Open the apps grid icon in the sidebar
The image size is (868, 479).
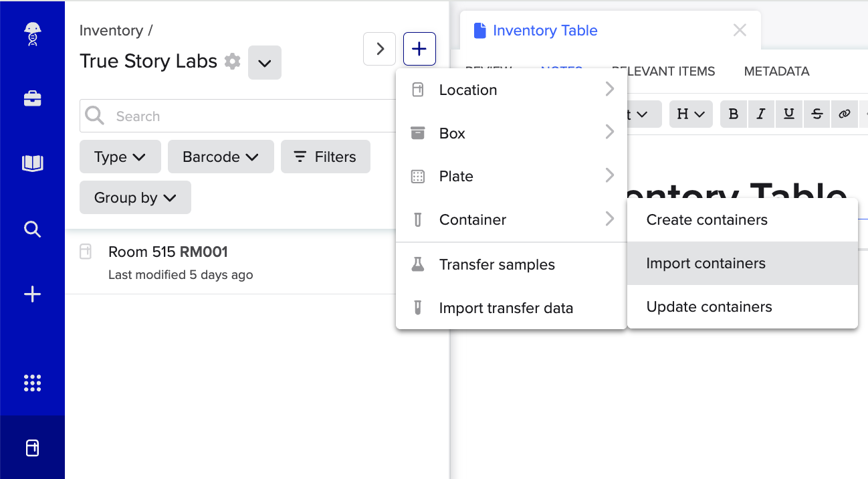32,383
